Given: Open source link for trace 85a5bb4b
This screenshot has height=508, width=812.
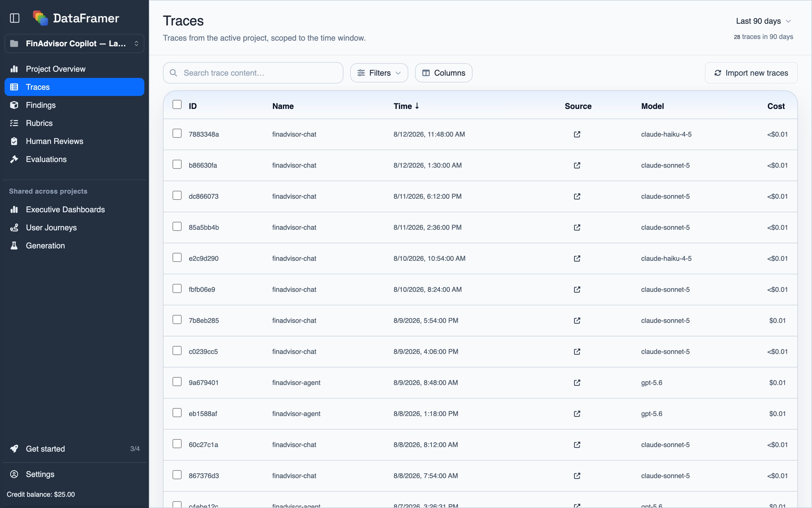Looking at the screenshot, I should point(577,227).
